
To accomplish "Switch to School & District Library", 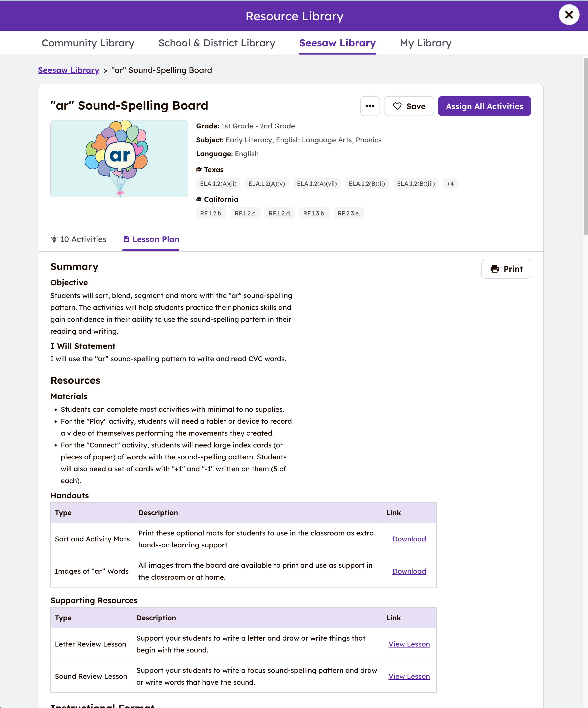I will point(217,43).
